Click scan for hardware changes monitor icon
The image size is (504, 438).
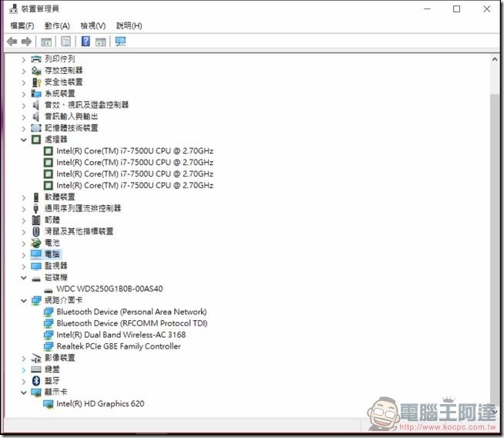point(120,42)
